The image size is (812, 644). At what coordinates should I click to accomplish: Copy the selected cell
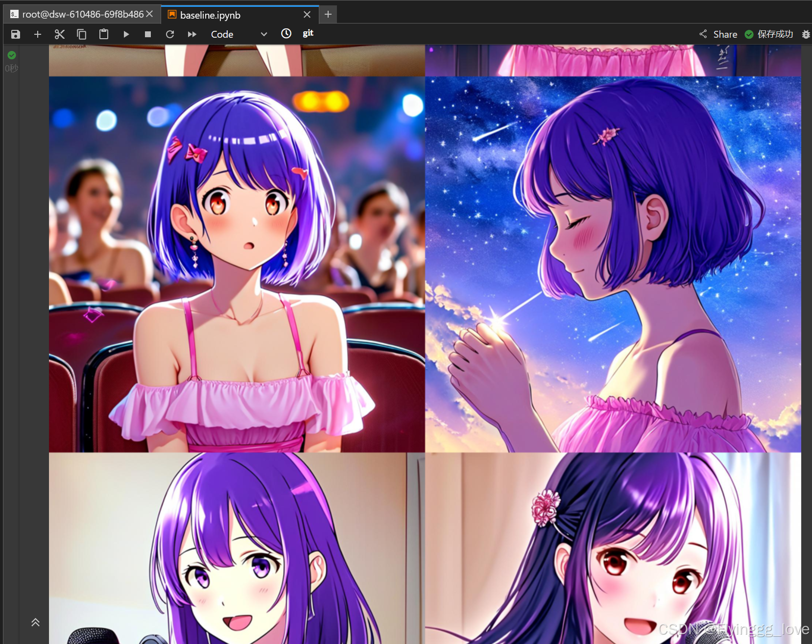pos(82,34)
